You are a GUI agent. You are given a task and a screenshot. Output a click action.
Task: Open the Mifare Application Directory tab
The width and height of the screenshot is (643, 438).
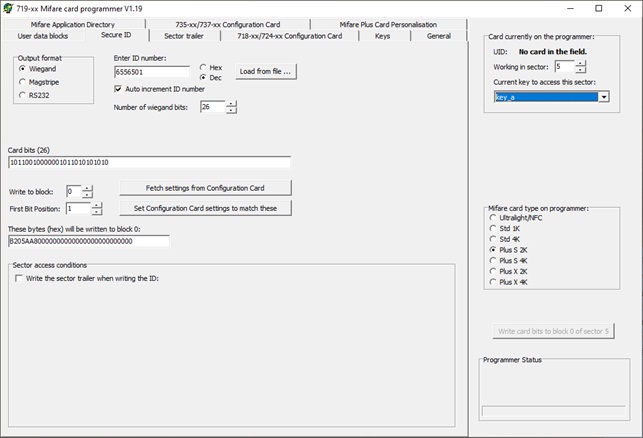click(x=73, y=24)
